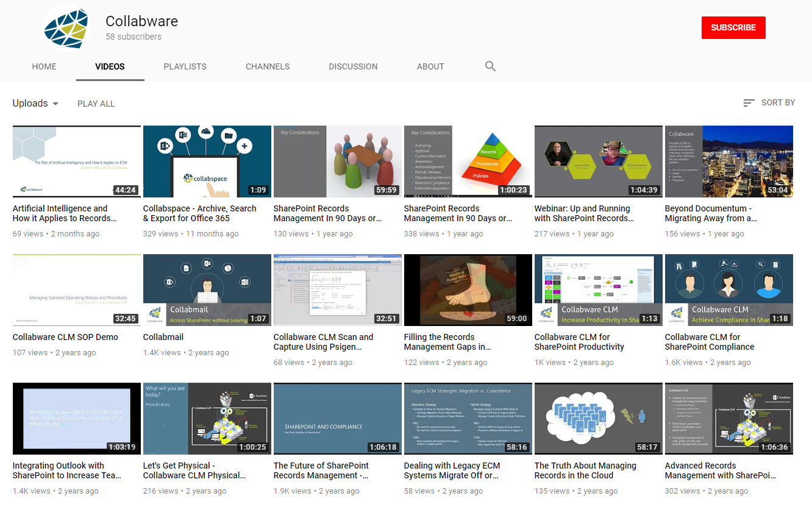Open the CLM SharePoint Productivity thumbnail
The width and height of the screenshot is (812, 507).
click(x=599, y=290)
